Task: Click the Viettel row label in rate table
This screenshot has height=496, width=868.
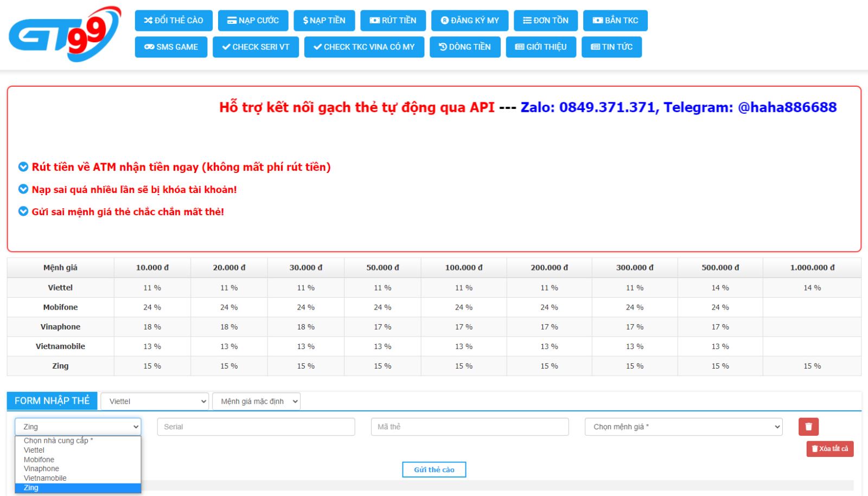Action: coord(60,288)
